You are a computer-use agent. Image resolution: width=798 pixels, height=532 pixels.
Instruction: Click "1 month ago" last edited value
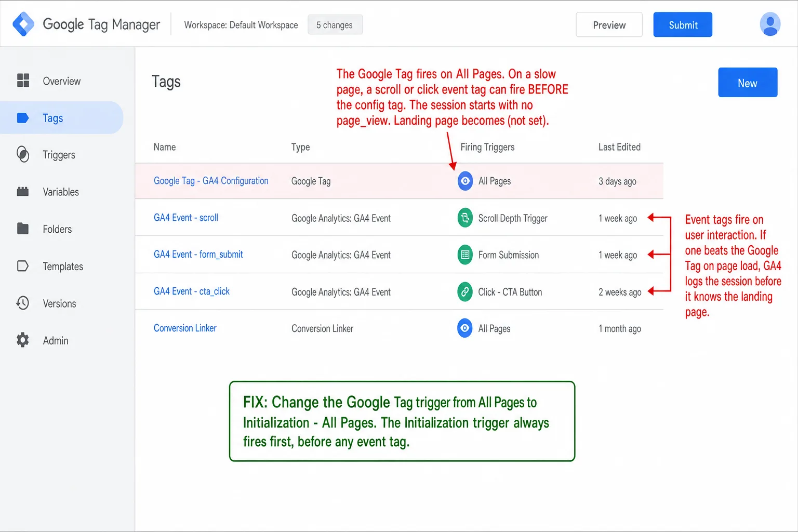tap(620, 329)
